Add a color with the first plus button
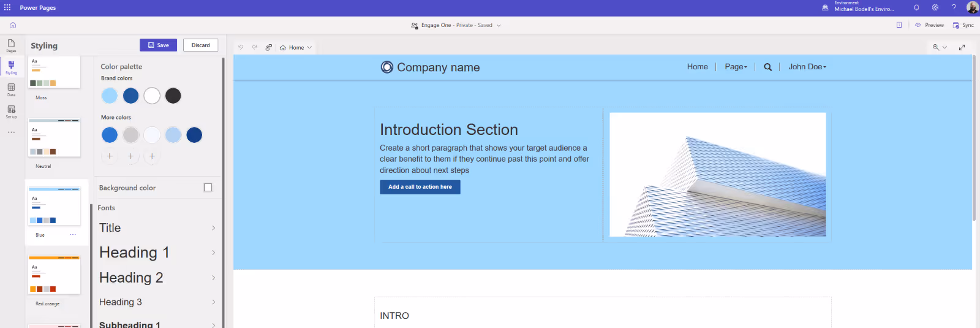The image size is (980, 328). tap(110, 156)
